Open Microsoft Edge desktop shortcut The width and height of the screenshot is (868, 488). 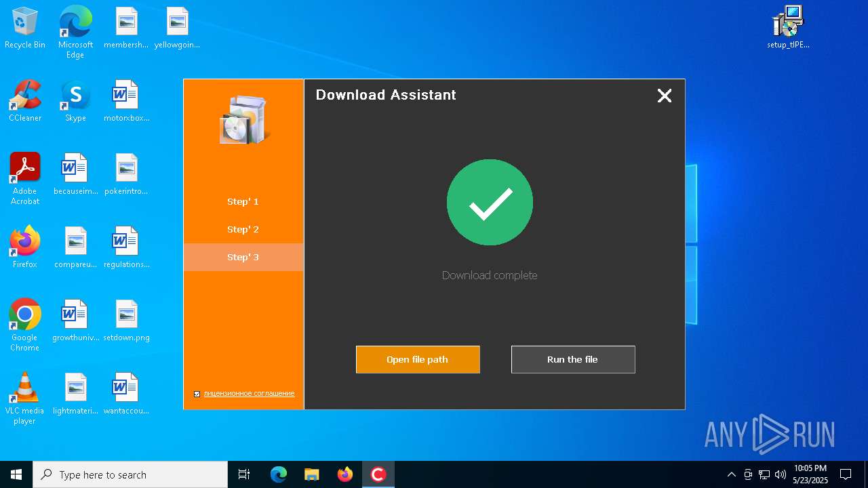coord(75,33)
